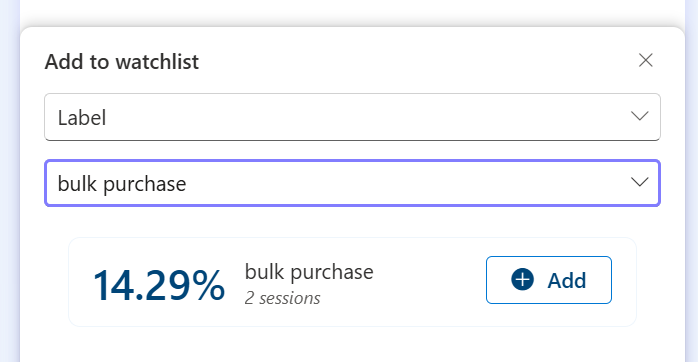This screenshot has height=362, width=698.
Task: Click the white panel above the dialog
Action: tap(352, 11)
